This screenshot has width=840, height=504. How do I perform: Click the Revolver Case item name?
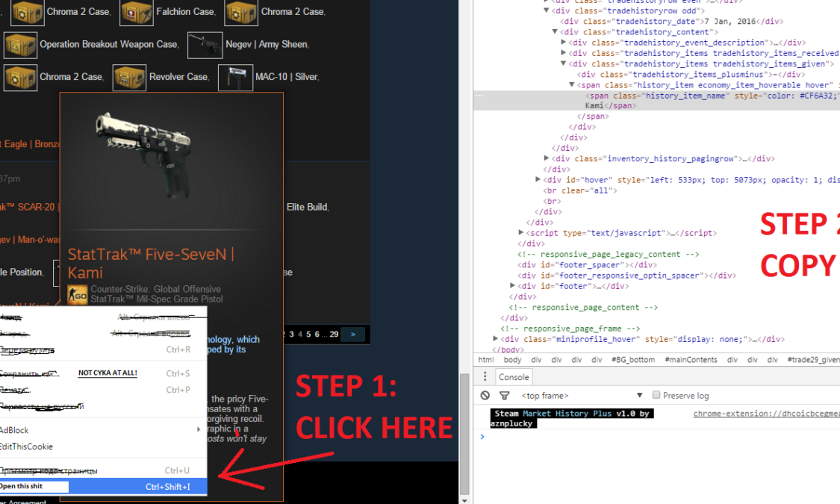coord(178,77)
